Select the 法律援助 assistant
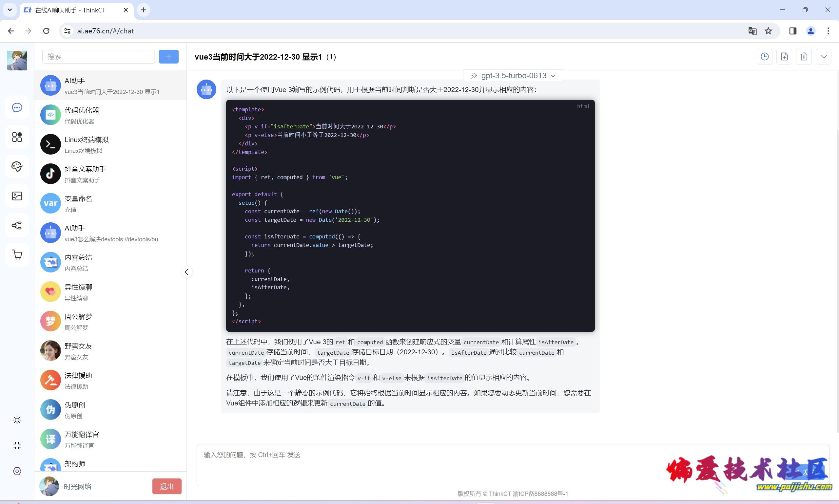 point(110,381)
